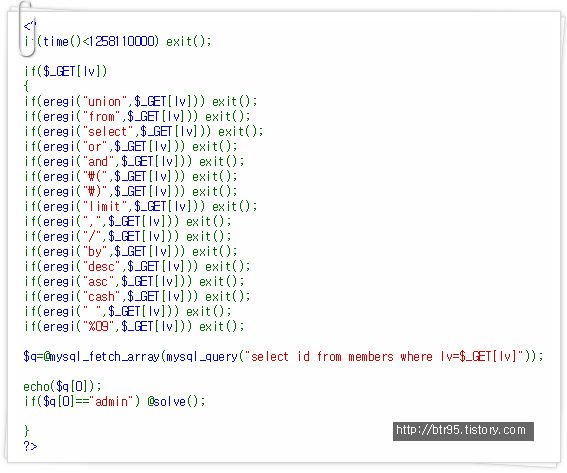Click the mysql_fetch_array query line
This screenshot has width=567, height=473.
coord(284,357)
